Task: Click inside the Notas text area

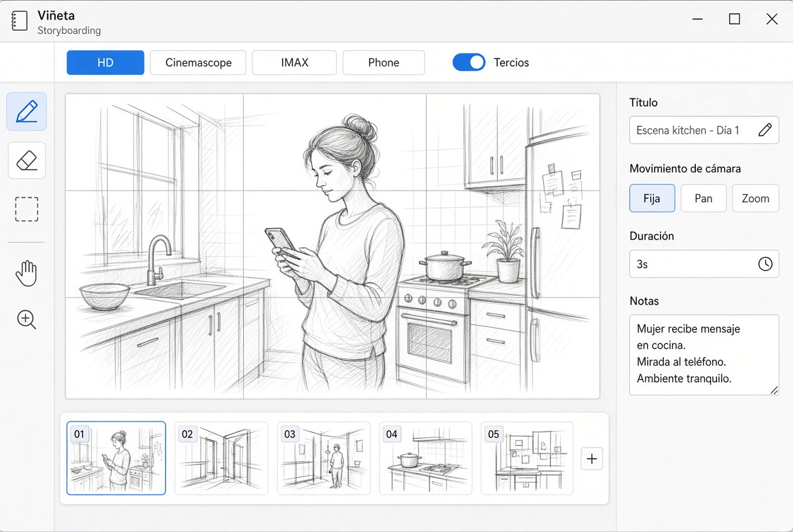Action: (704, 355)
